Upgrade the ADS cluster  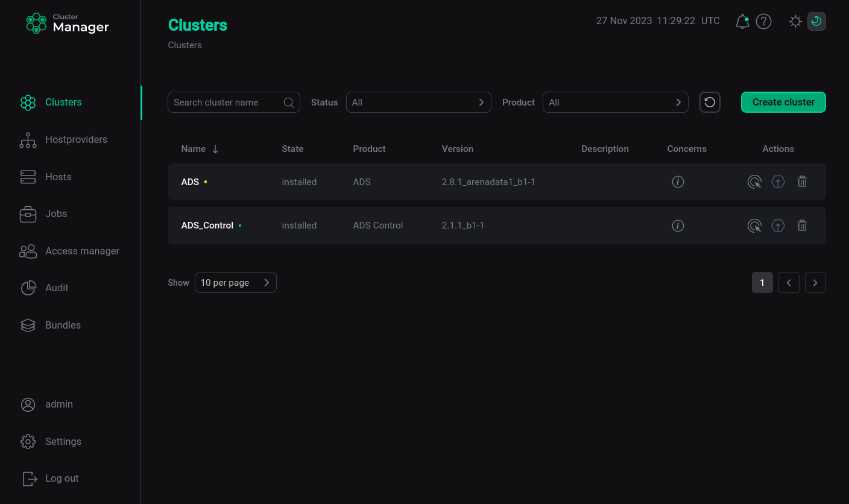coord(778,181)
